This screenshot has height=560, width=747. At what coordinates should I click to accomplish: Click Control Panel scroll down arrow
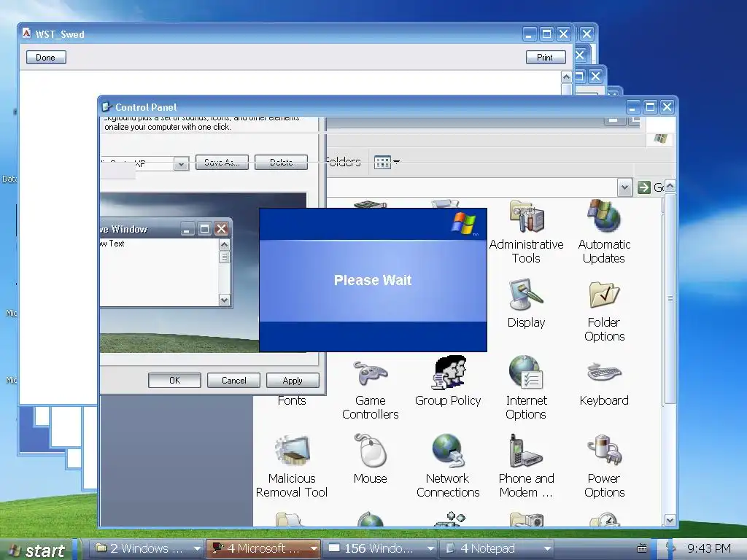[x=670, y=520]
